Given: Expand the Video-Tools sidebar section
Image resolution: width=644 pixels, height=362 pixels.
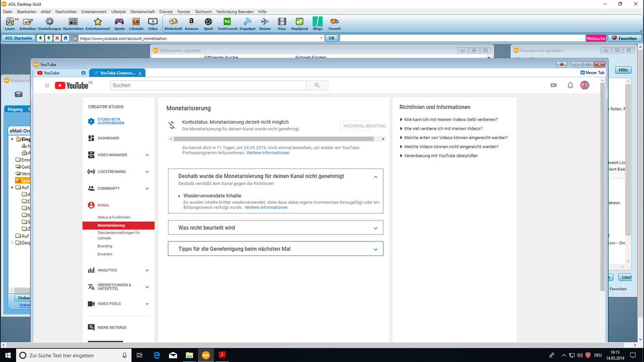Looking at the screenshot, I should click(x=147, y=304).
